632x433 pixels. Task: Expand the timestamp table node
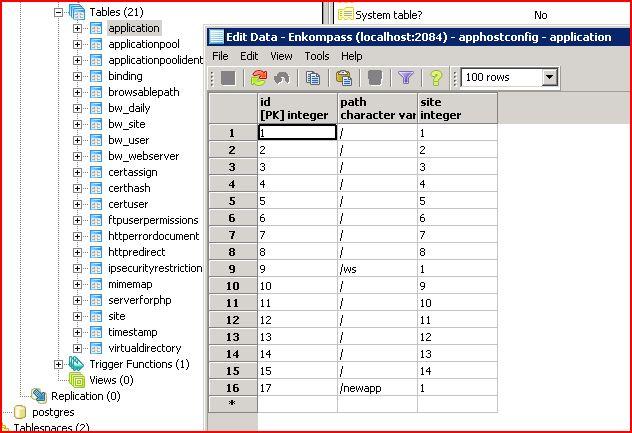coord(77,332)
